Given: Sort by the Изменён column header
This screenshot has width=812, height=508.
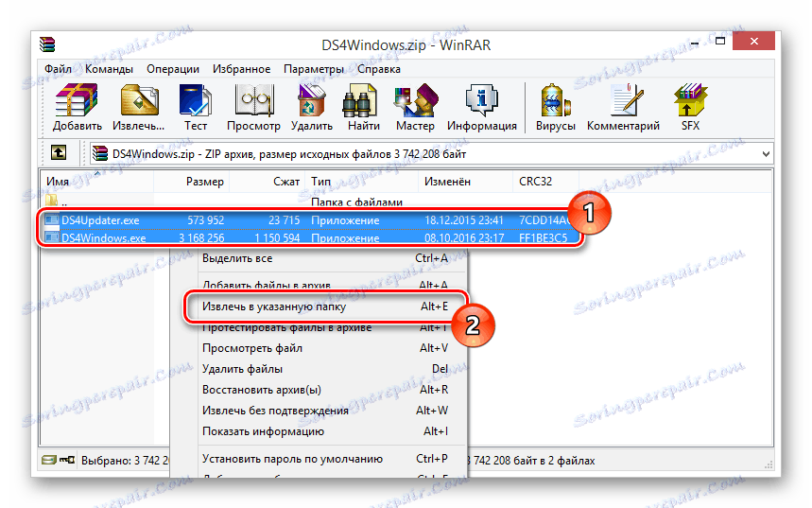Looking at the screenshot, I should click(x=466, y=182).
